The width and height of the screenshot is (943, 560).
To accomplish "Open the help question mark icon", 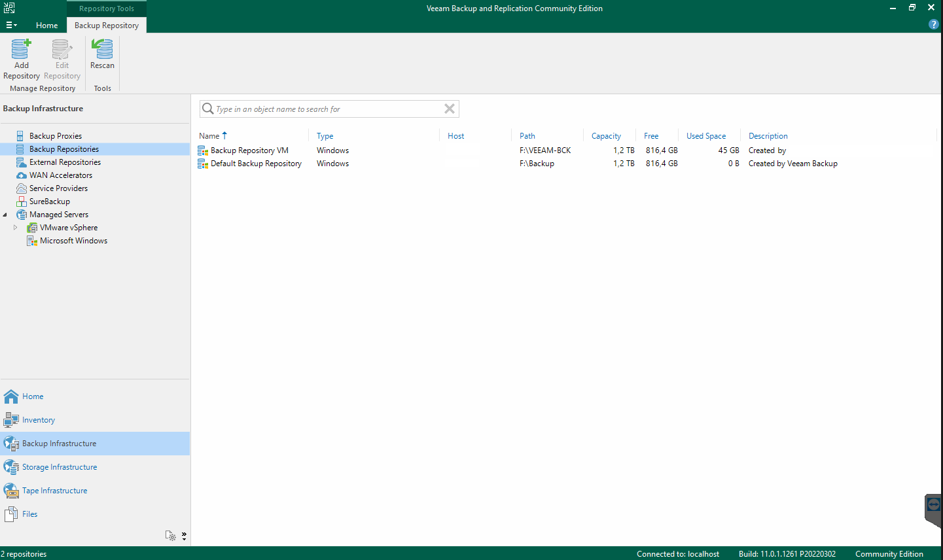I will [934, 24].
